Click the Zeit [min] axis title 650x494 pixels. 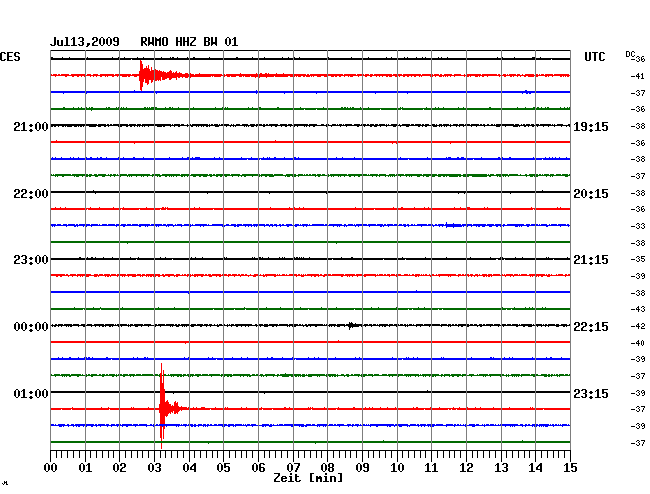pyautogui.click(x=308, y=478)
